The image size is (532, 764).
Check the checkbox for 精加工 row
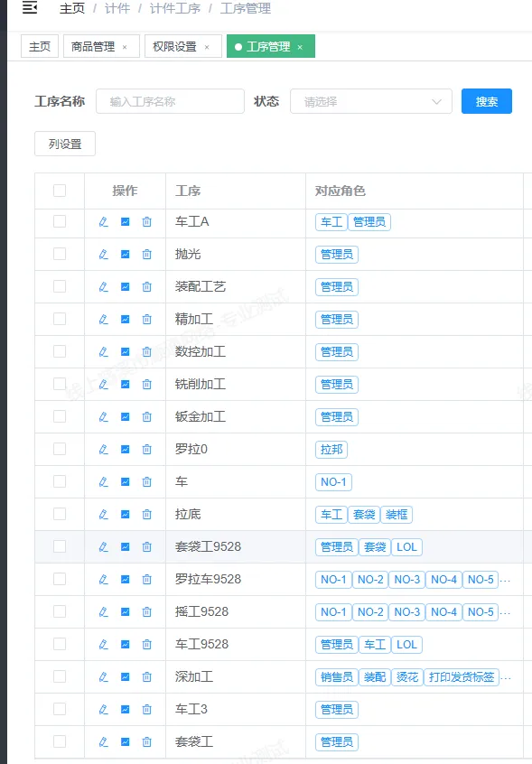[60, 319]
